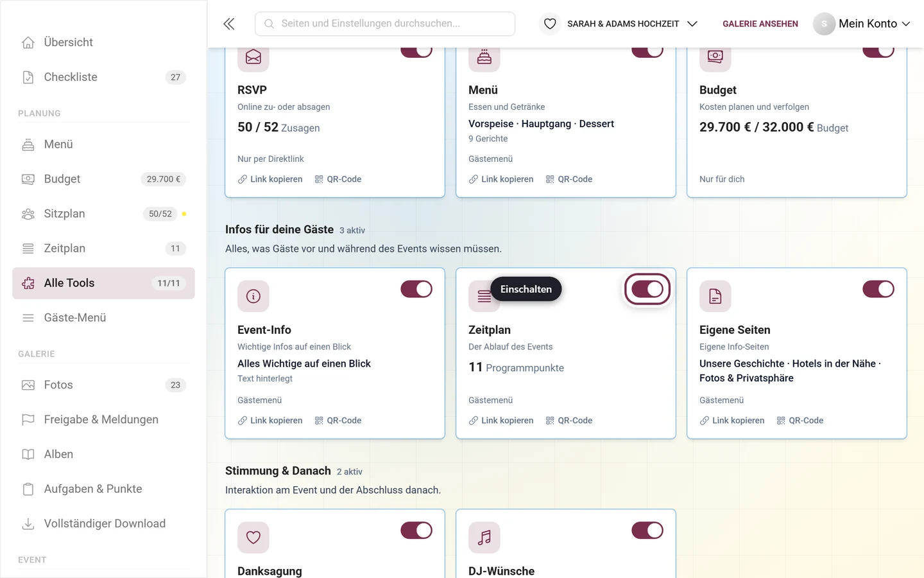Open Sitzplan in the sidebar
Screen dimensions: 924x578
[x=103, y=214]
